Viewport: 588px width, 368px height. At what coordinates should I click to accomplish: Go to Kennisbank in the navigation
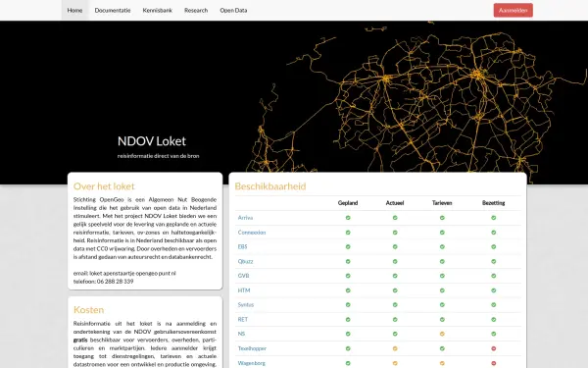(158, 10)
